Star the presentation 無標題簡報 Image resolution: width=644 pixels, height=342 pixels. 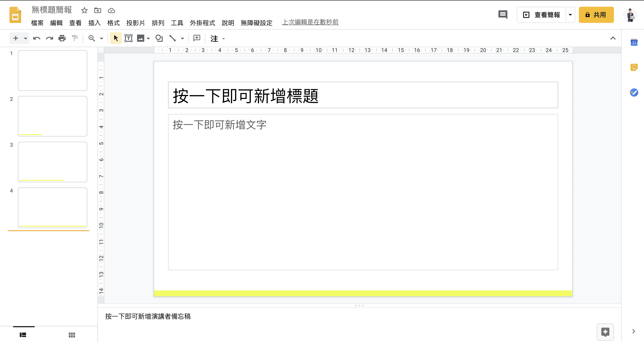click(84, 11)
